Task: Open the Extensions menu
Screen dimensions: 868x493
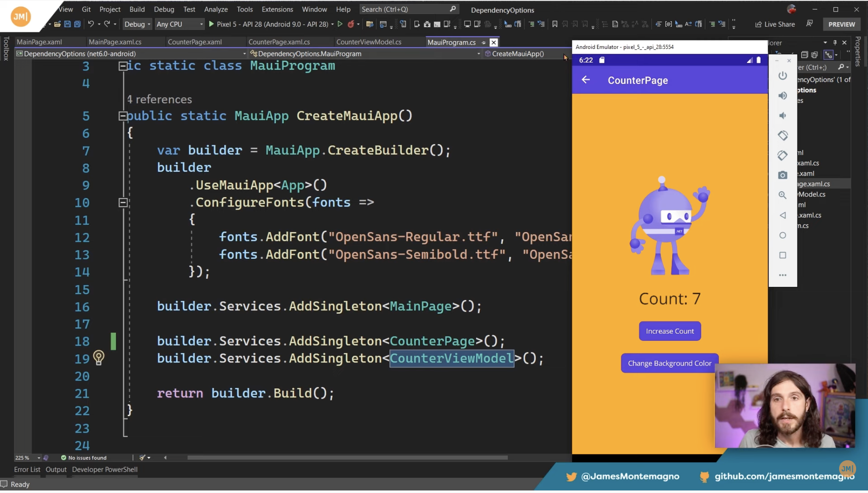Action: [277, 9]
